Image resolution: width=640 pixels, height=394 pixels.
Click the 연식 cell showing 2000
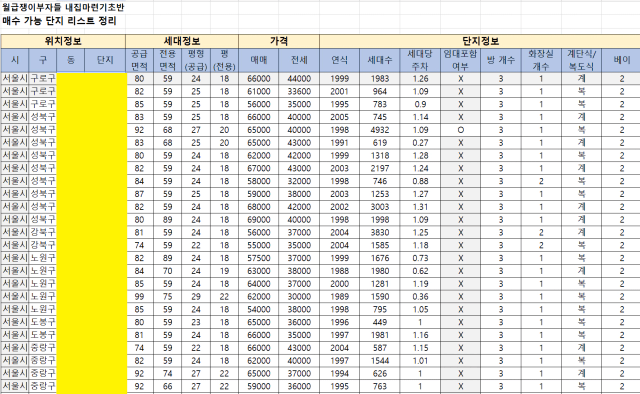click(340, 284)
